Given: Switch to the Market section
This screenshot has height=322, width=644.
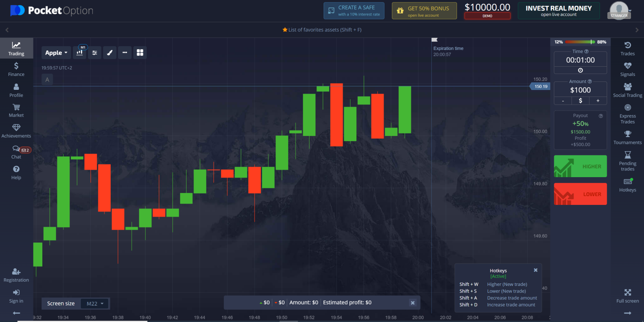Looking at the screenshot, I should point(16,110).
